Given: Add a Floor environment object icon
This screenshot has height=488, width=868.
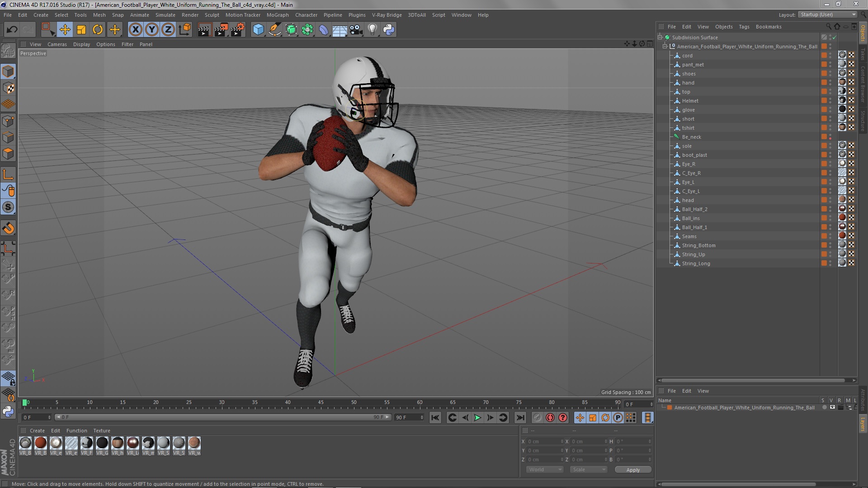Looking at the screenshot, I should pyautogui.click(x=340, y=30).
